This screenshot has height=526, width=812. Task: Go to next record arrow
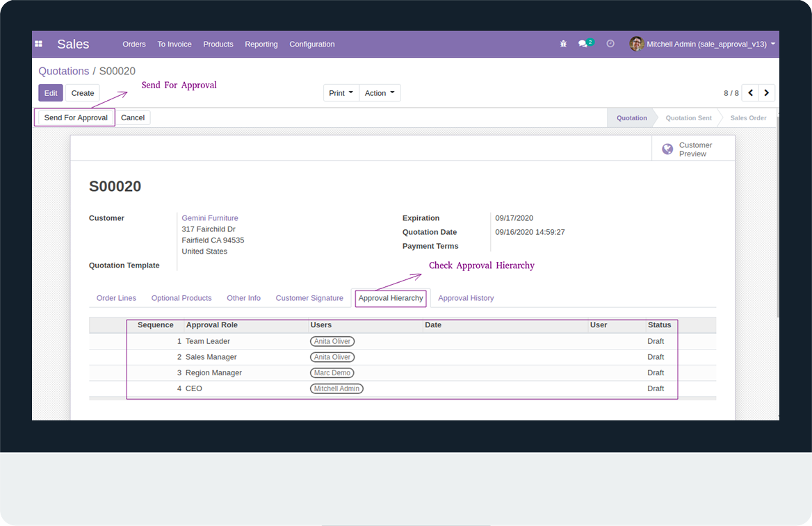click(767, 93)
